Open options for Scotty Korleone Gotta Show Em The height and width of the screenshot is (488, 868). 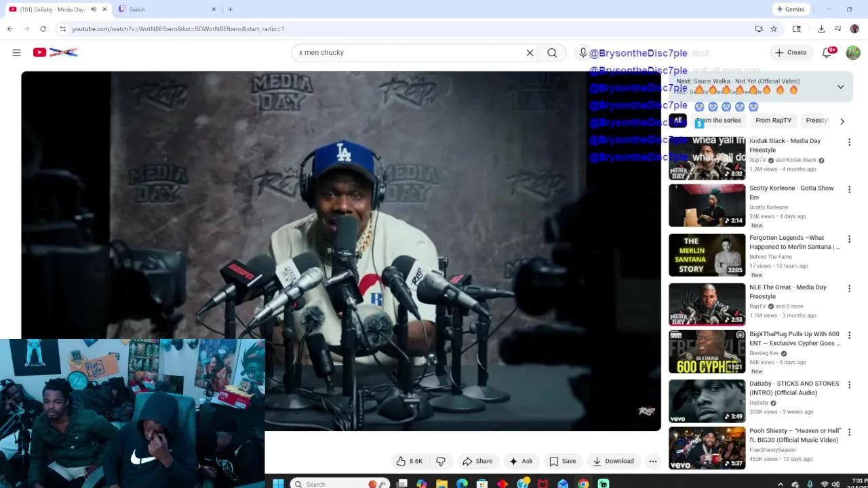[849, 190]
